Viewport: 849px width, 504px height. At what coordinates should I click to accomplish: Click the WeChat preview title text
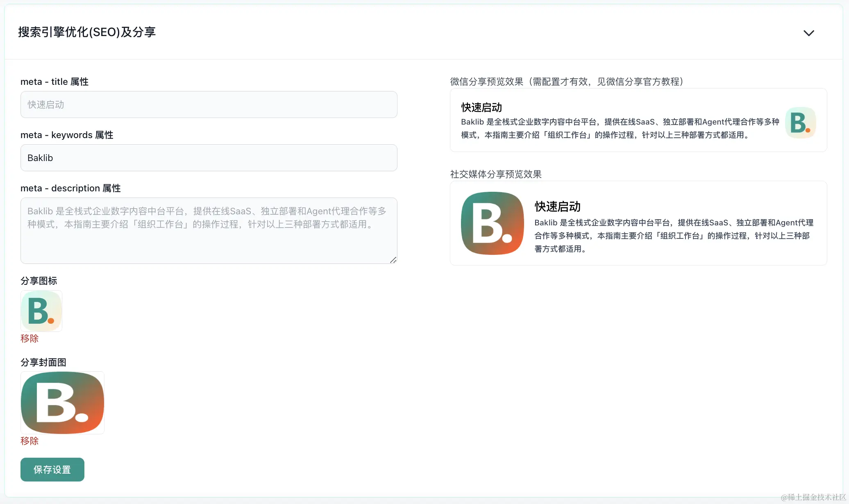click(481, 107)
